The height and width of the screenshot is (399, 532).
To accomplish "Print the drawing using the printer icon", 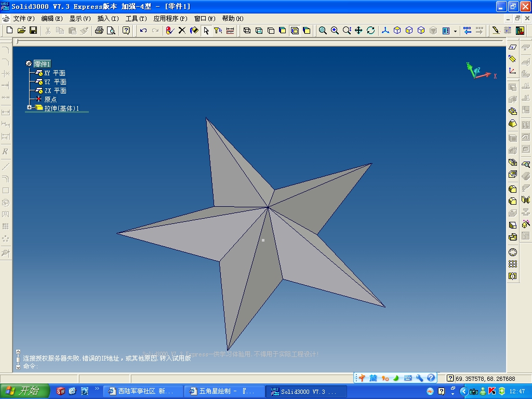I will click(99, 31).
